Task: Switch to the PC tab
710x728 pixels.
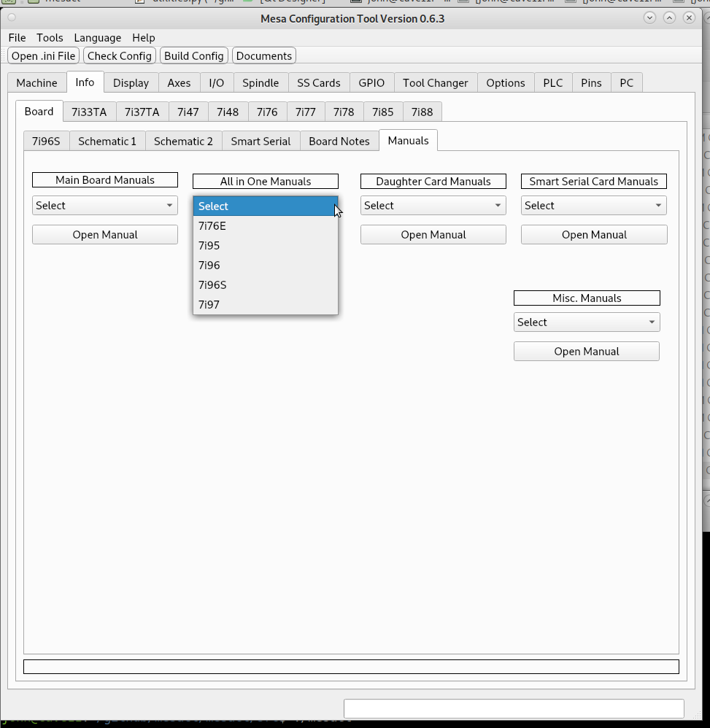Action: [626, 82]
